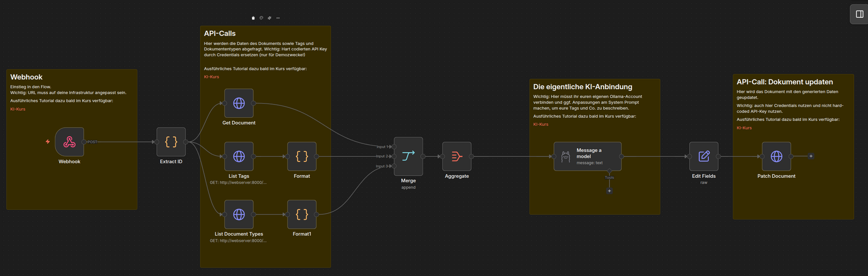Open the KI-Kurs link in KI-Anbindung note

pyautogui.click(x=541, y=124)
